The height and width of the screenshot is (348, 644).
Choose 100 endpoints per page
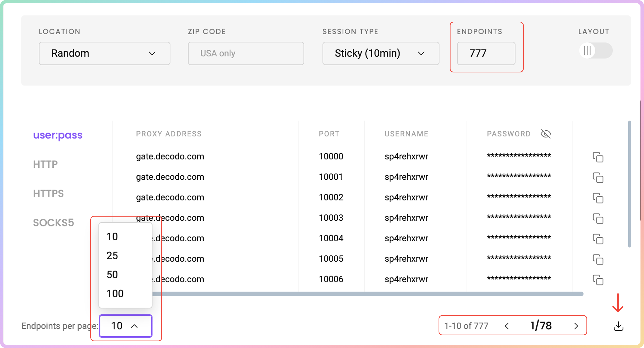tap(115, 293)
